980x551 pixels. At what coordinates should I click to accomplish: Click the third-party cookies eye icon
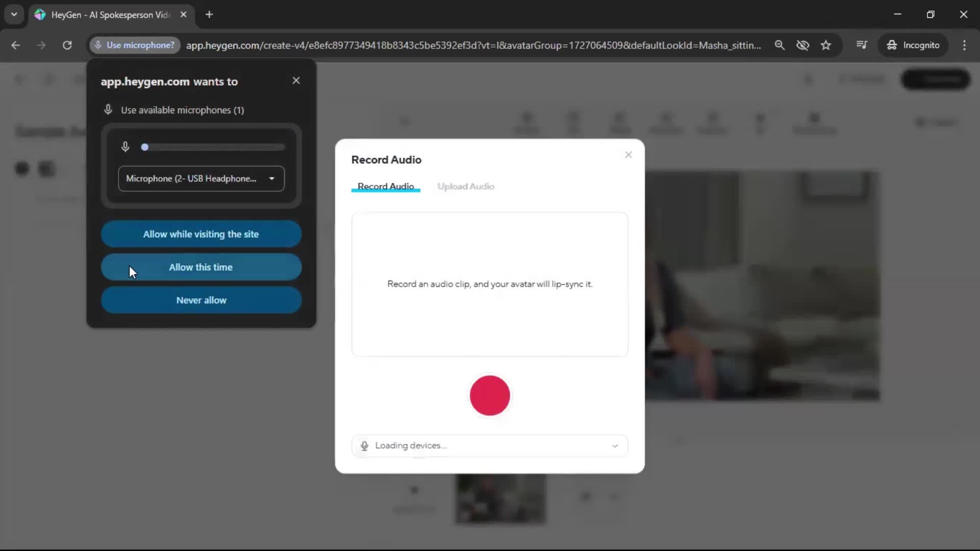802,45
